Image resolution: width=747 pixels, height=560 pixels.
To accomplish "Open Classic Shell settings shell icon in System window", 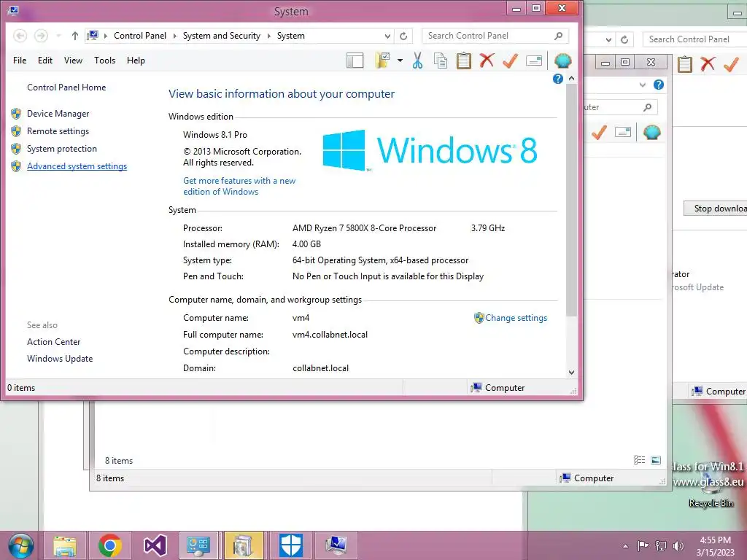I will (x=562, y=61).
